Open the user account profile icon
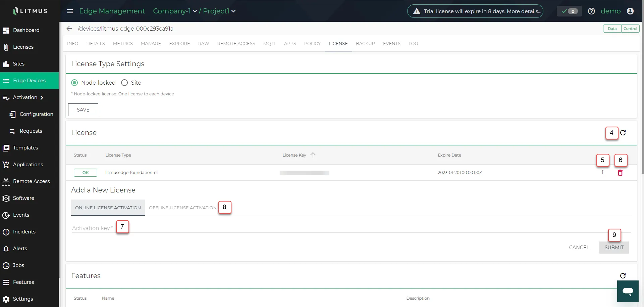 (630, 11)
